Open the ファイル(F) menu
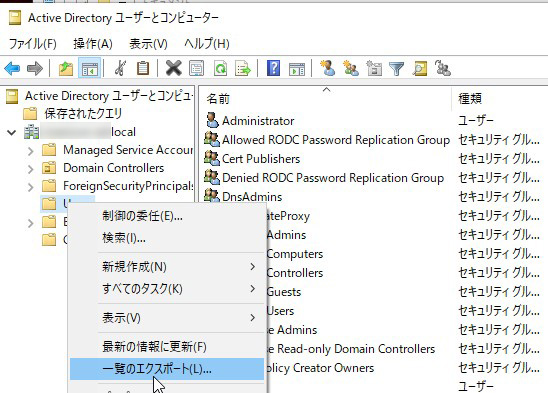548x393 pixels. click(x=32, y=44)
